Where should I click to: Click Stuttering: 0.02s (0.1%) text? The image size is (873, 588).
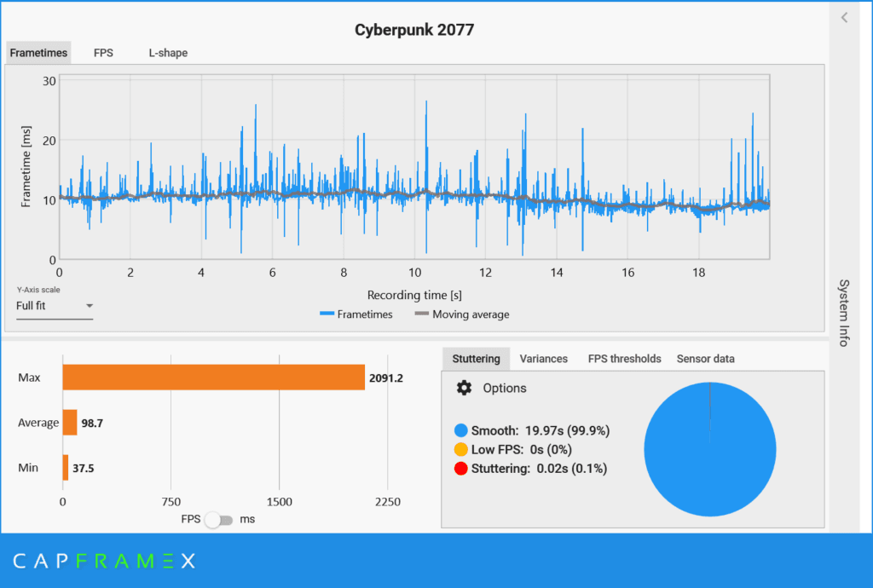[539, 469]
